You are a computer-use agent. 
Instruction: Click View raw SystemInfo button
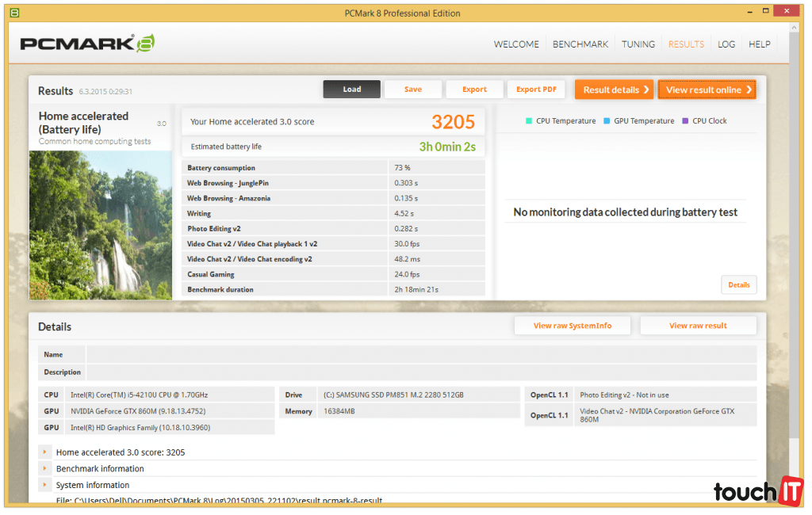click(573, 326)
